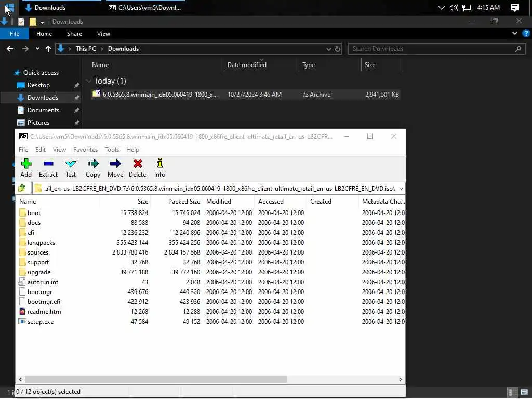The image size is (532, 399).
Task: Sort Explorer by Date modified column
Action: pyautogui.click(x=261, y=64)
